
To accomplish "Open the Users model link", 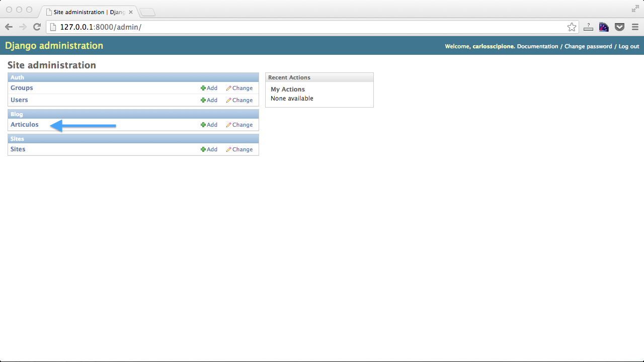I will point(19,100).
